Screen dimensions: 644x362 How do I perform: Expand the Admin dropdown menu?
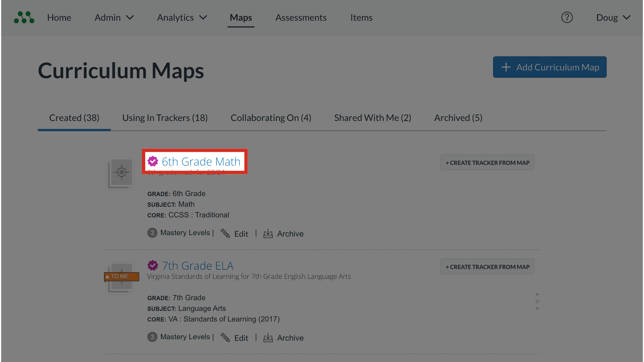(114, 17)
